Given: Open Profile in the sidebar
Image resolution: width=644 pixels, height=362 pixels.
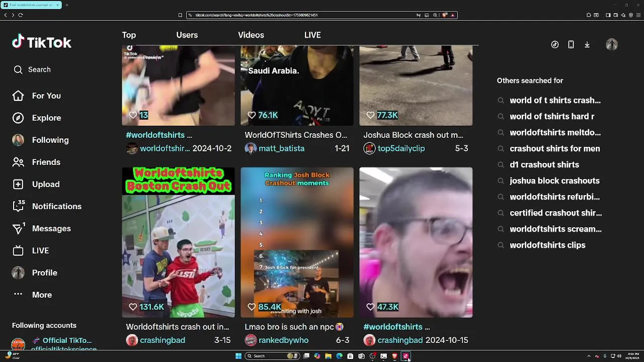Looking at the screenshot, I should tap(34, 273).
